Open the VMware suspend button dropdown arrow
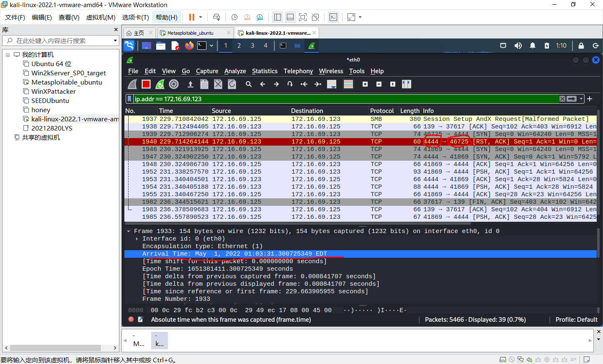This screenshot has height=364, width=603. coord(201,17)
